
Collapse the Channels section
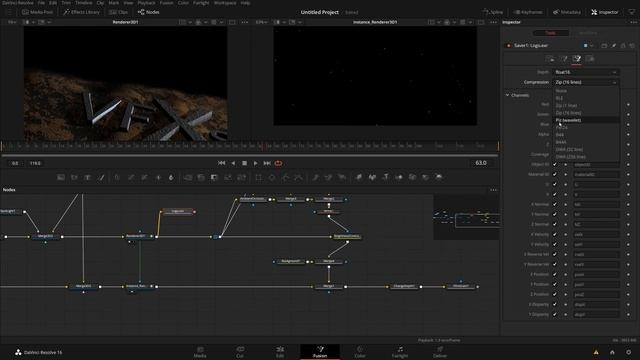coord(507,95)
